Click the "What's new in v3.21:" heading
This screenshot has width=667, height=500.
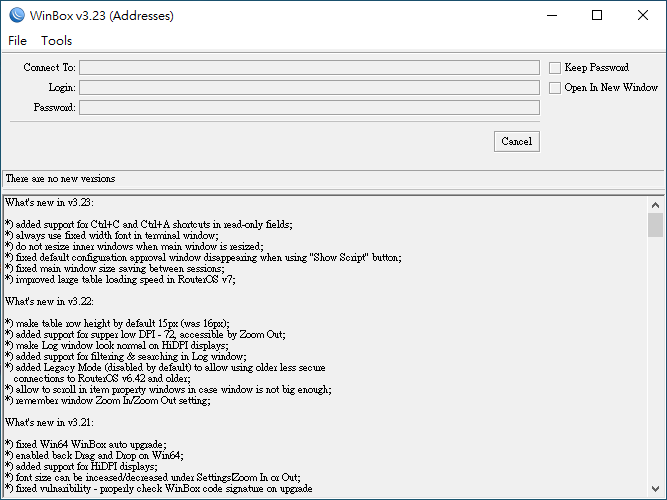point(49,423)
